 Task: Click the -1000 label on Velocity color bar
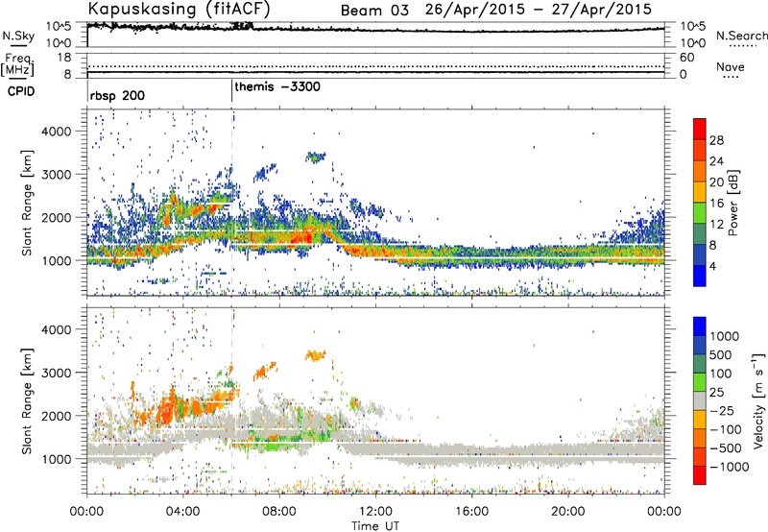730,467
